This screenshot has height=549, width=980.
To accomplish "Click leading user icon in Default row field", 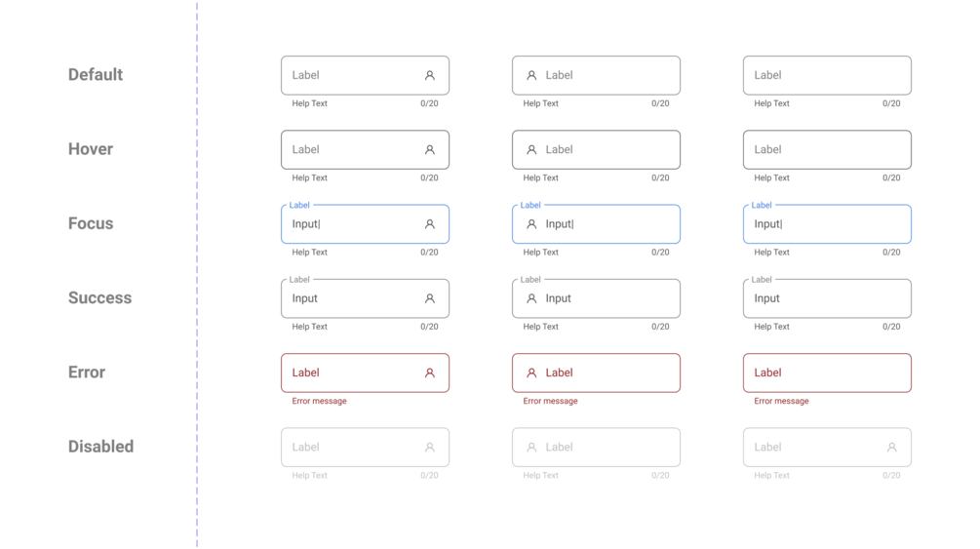I will click(531, 75).
